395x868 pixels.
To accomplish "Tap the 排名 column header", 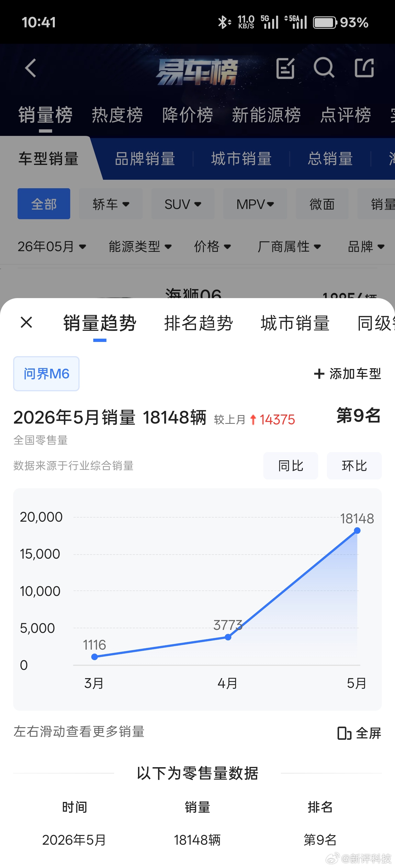I will 320,807.
